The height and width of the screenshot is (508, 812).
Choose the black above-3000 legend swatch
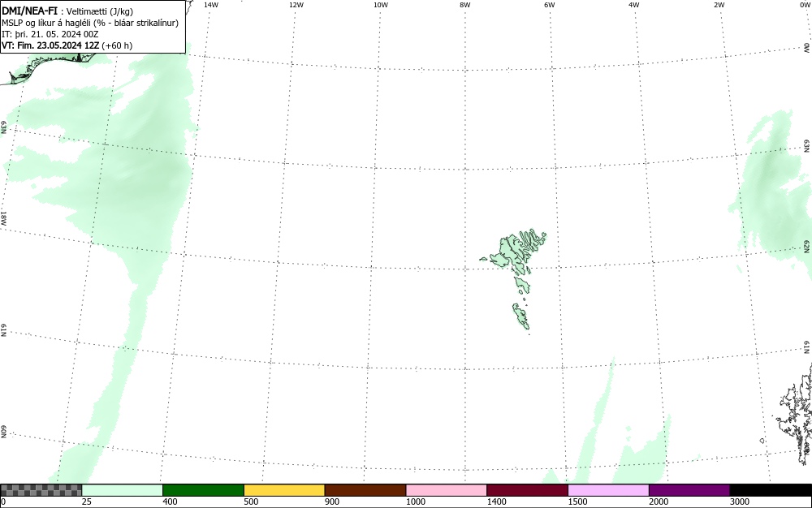[771, 490]
